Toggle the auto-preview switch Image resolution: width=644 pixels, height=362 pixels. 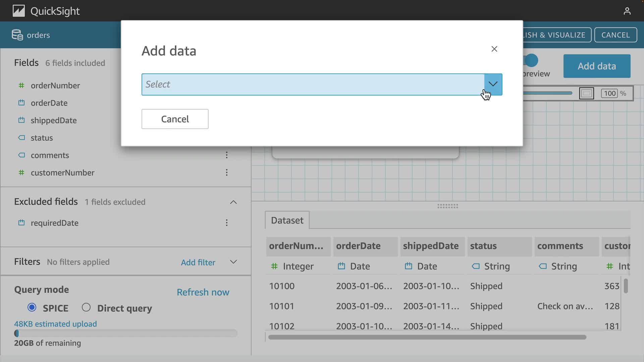(531, 61)
